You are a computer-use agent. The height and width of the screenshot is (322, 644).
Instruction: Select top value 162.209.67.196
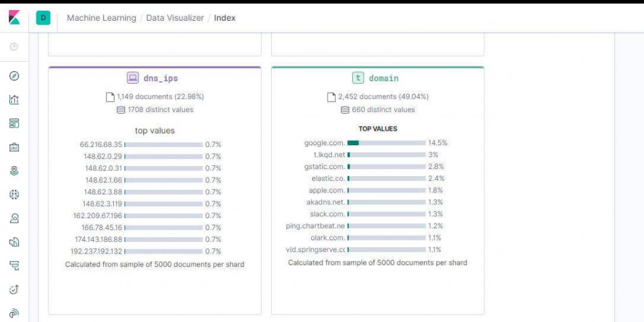[x=97, y=216]
